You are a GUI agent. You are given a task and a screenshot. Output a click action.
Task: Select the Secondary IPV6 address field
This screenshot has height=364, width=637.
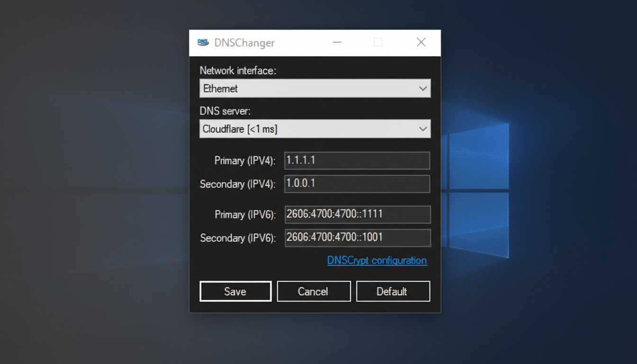(357, 237)
